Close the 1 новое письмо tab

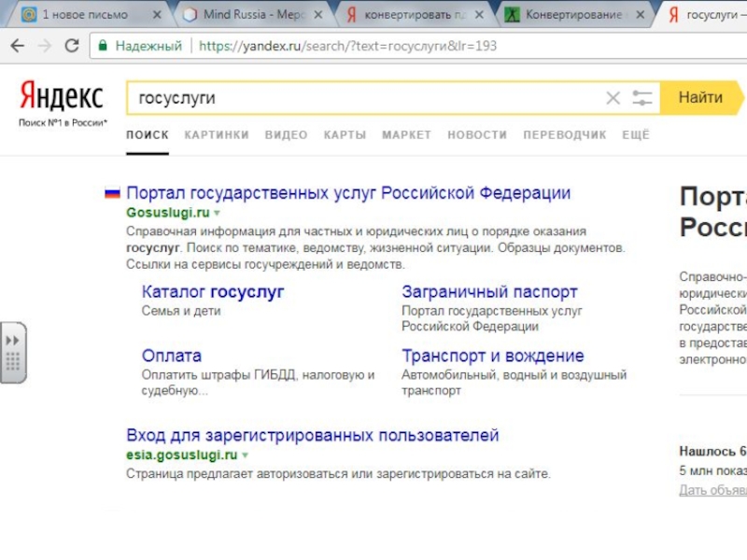pos(156,15)
